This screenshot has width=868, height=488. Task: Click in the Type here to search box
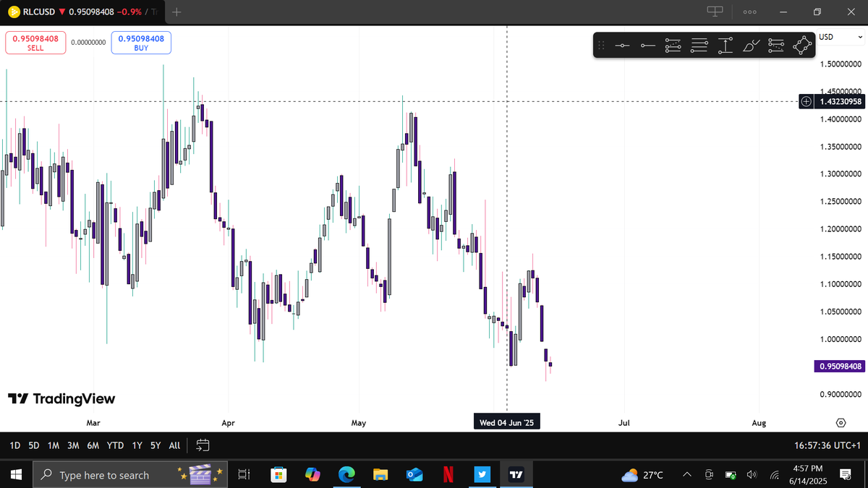pyautogui.click(x=130, y=475)
